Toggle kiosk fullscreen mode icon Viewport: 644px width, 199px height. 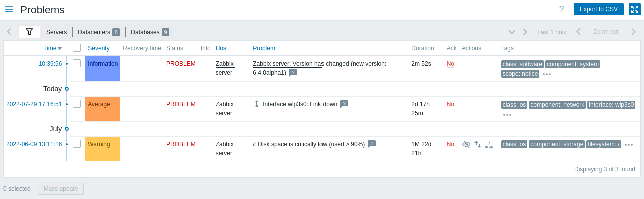coord(634,9)
